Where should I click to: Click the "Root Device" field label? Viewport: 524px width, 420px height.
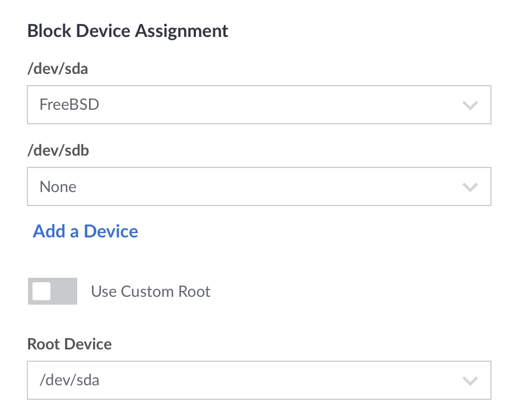pos(69,344)
